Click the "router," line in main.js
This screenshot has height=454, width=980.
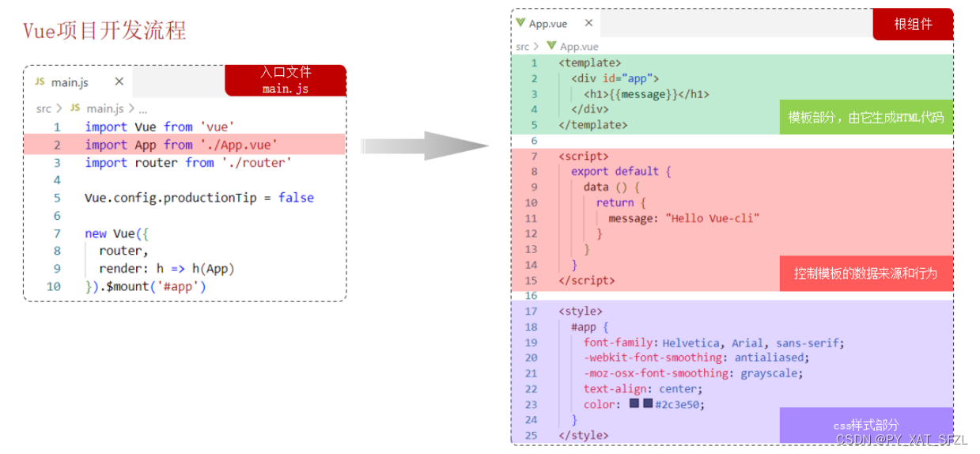[123, 251]
